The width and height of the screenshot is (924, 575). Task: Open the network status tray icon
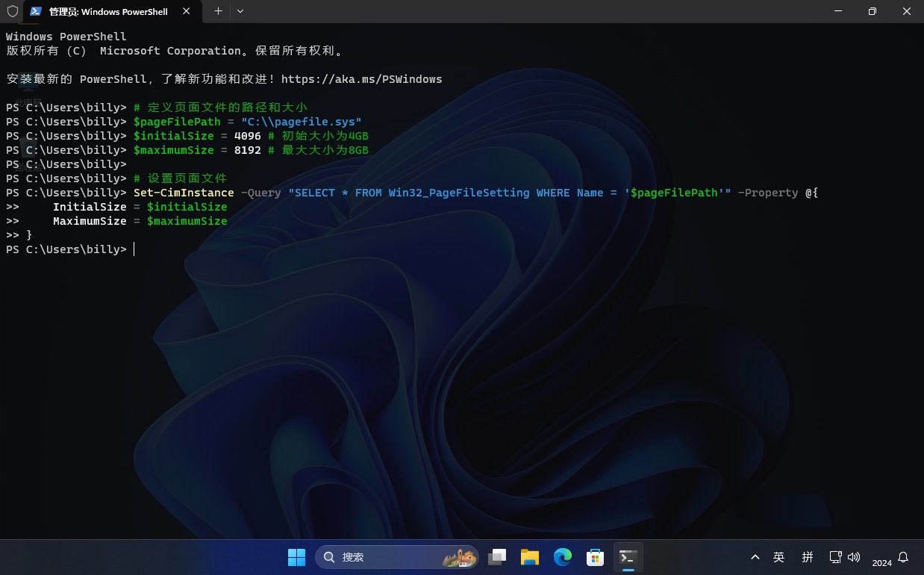click(835, 557)
